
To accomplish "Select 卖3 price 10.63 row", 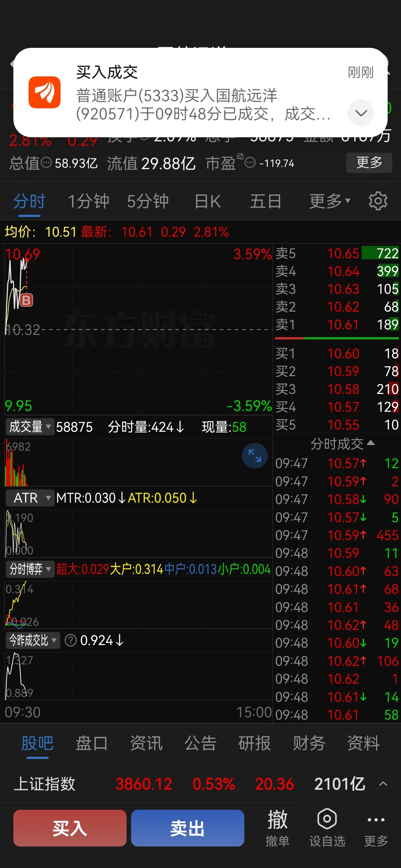I will [337, 289].
